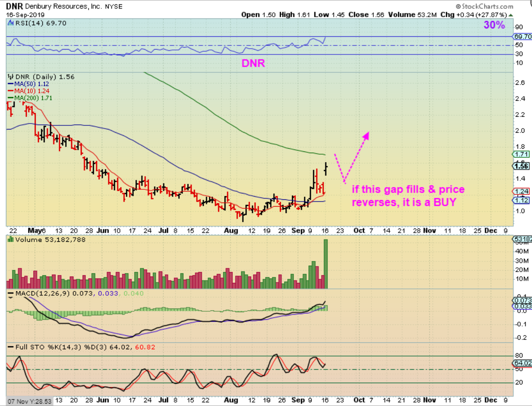The image size is (532, 406).
Task: Click the red 60.82 %D value in STO label
Action: pyautogui.click(x=145, y=347)
